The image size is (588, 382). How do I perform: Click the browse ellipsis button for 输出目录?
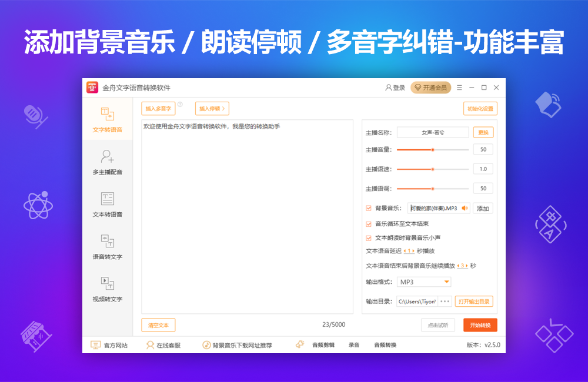pos(445,301)
